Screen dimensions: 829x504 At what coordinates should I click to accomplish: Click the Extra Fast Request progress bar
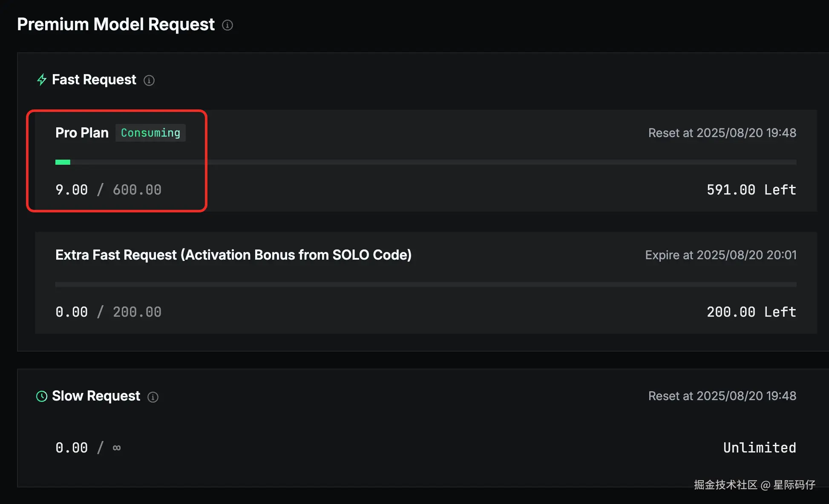point(425,284)
